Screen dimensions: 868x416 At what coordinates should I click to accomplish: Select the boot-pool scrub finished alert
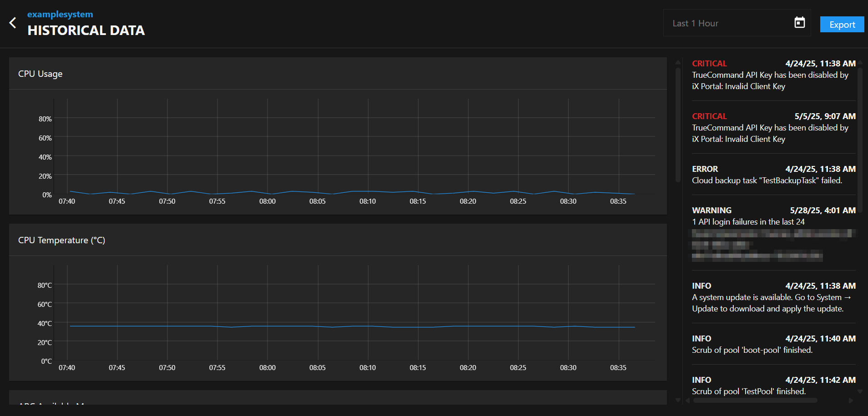coord(773,345)
